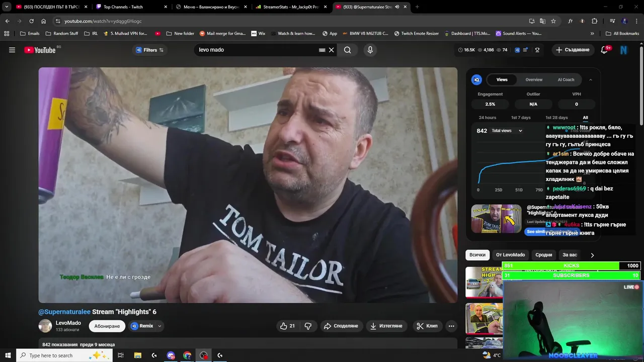Open the media control icon in toolbar
The width and height of the screenshot is (644, 362).
coord(612,21)
